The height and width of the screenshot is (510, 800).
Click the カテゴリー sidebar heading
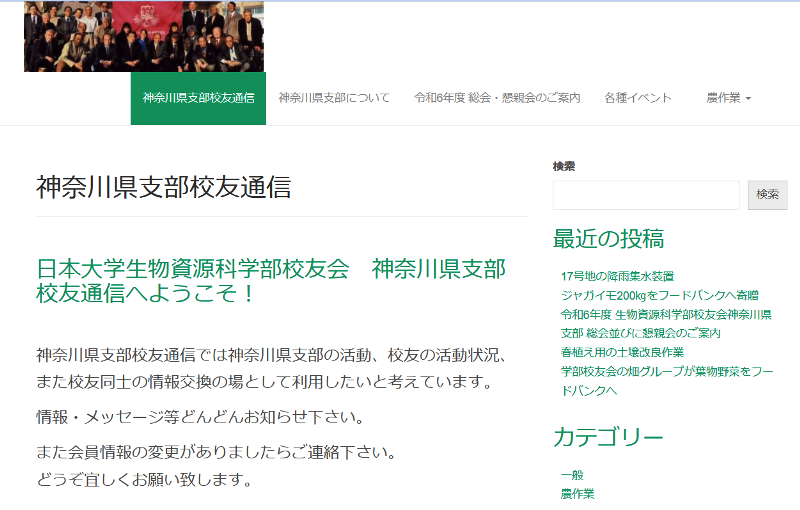coord(608,437)
